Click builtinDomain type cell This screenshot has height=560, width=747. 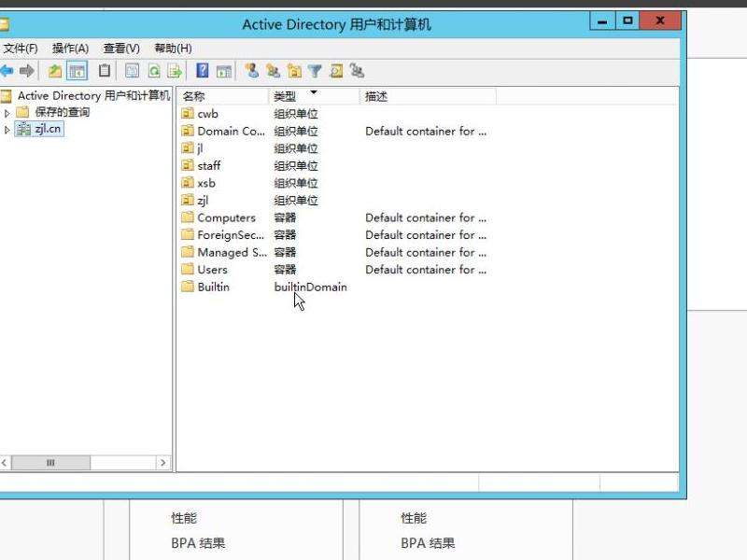(x=311, y=287)
